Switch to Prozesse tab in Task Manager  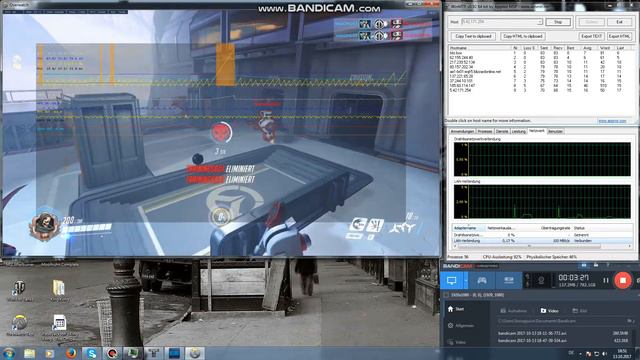point(484,131)
